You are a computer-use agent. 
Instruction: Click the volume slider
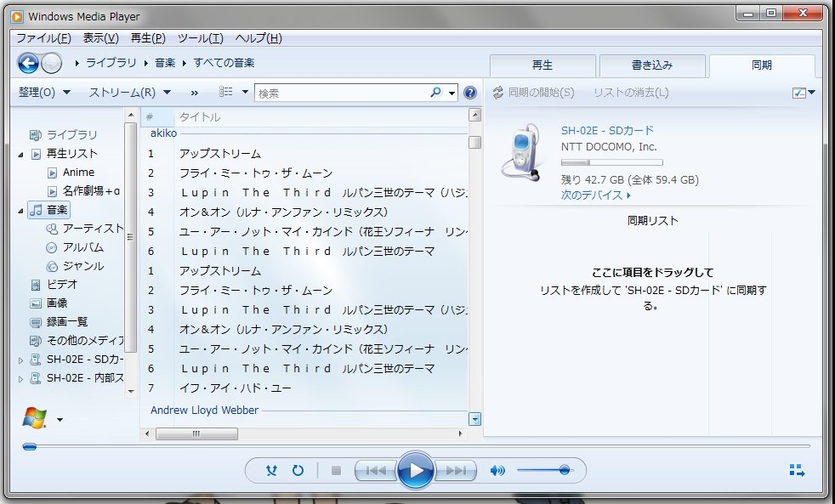pos(544,470)
